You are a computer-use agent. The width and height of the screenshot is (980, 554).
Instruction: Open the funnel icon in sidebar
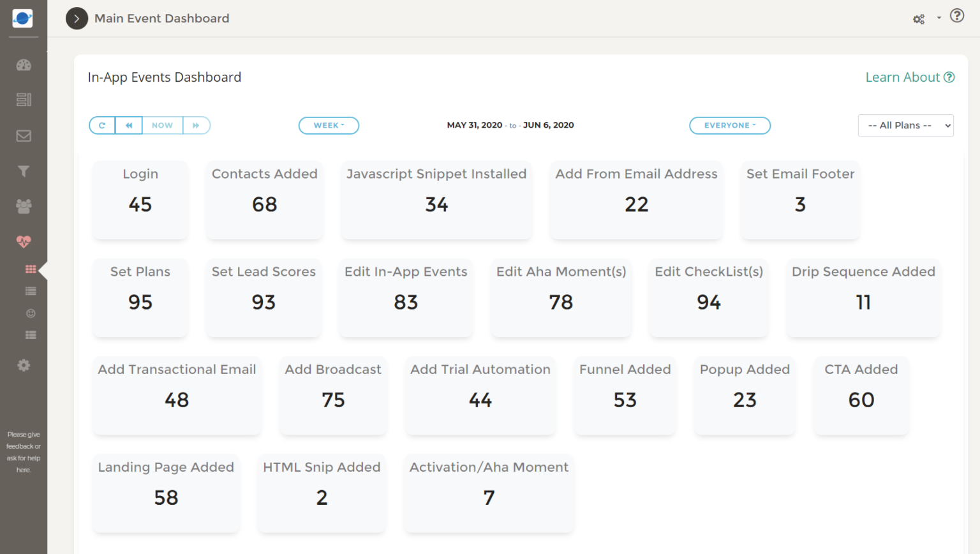24,171
